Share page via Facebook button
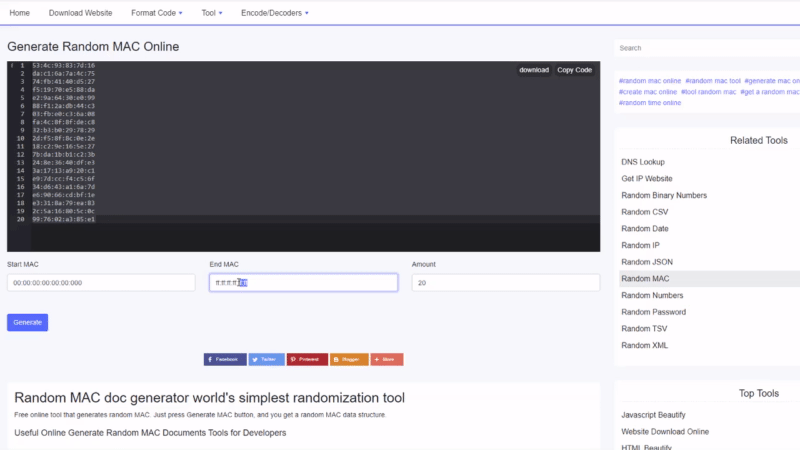The width and height of the screenshot is (800, 450). click(x=225, y=359)
